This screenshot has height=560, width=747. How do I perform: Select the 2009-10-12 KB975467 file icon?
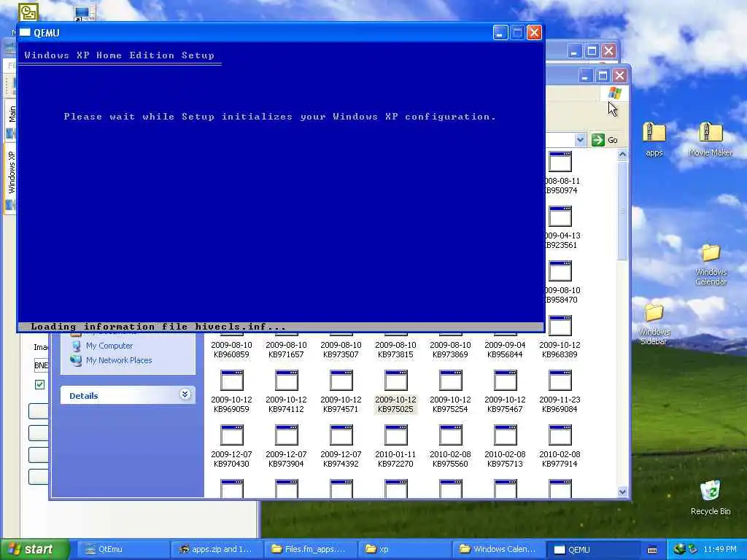506,381
